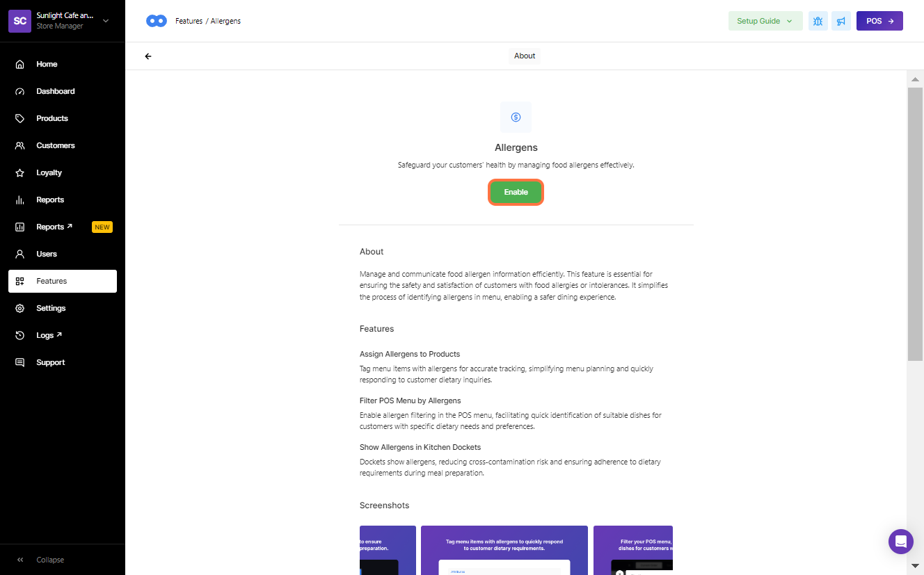This screenshot has width=924, height=575.
Task: Open the POS button
Action: [x=879, y=21]
